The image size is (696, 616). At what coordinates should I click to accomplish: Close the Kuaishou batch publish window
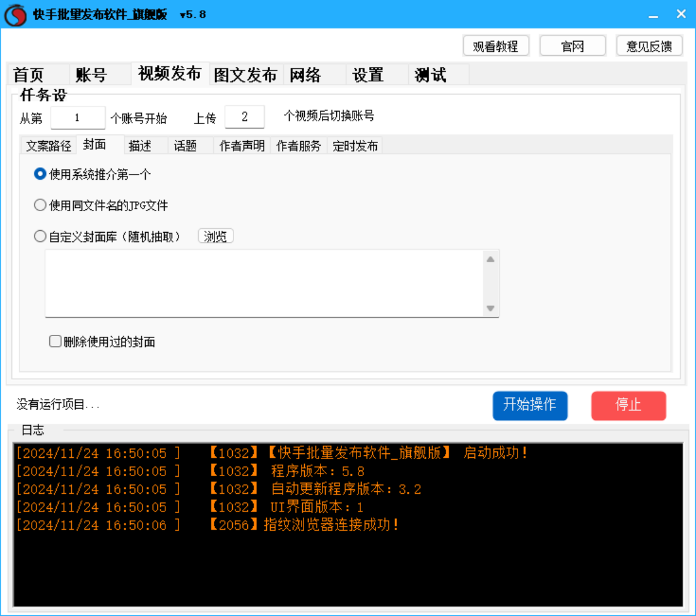click(681, 15)
